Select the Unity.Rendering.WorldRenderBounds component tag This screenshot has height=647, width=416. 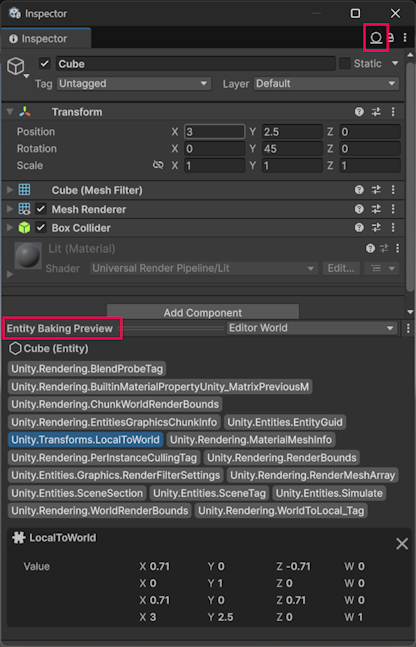(99, 511)
